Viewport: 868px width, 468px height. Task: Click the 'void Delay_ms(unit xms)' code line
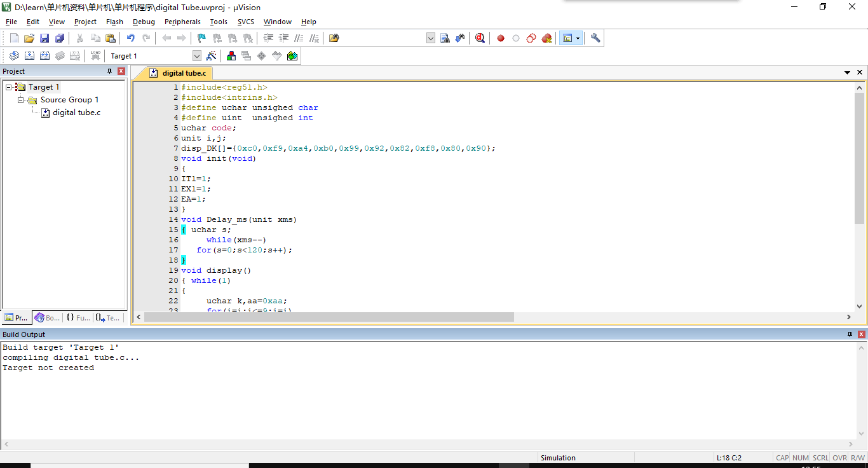point(239,219)
